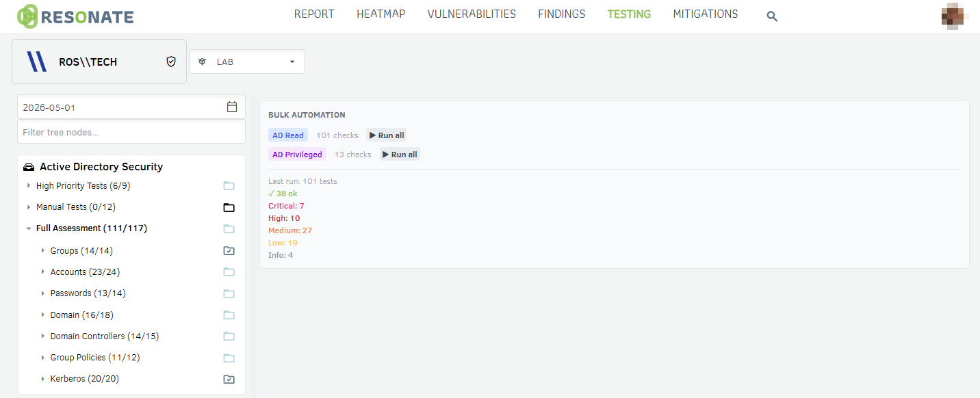Open the LAB environment dropdown
Image resolution: width=980 pixels, height=398 pixels.
pos(247,62)
